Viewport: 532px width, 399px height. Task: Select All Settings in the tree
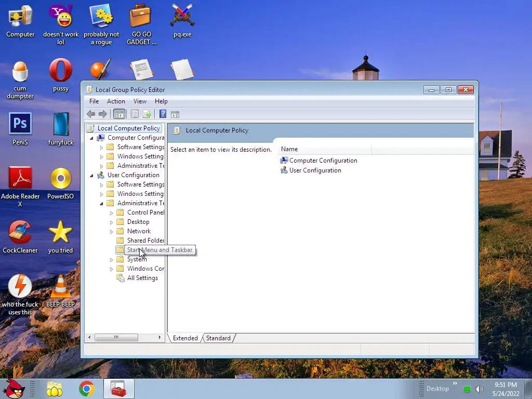137,278
